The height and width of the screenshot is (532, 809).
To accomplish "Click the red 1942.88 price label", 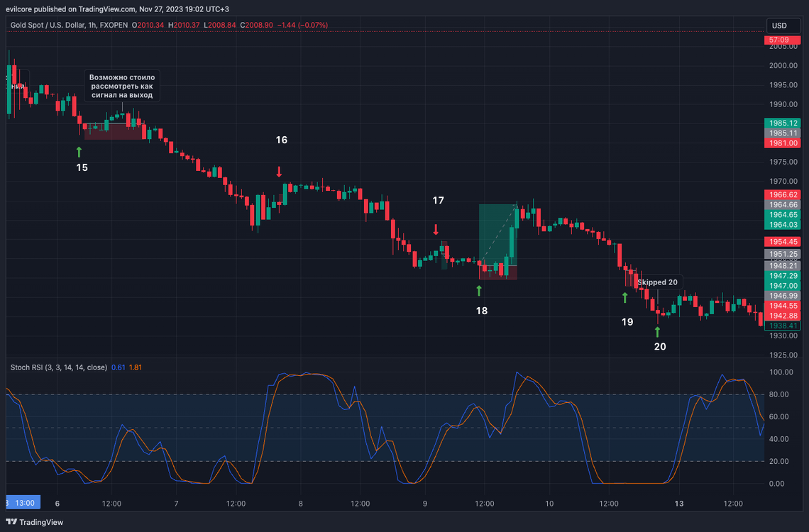I will pyautogui.click(x=782, y=316).
